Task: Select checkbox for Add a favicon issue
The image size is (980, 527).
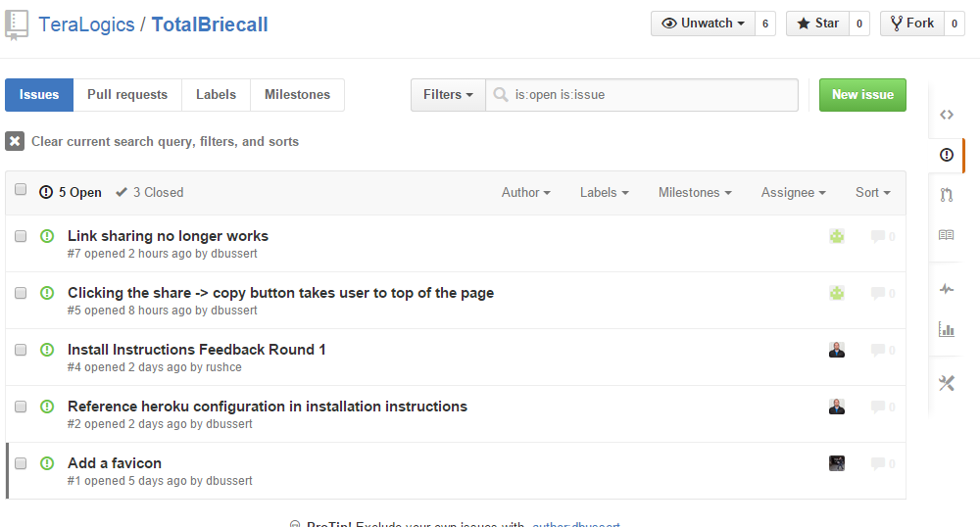Action: [21, 463]
